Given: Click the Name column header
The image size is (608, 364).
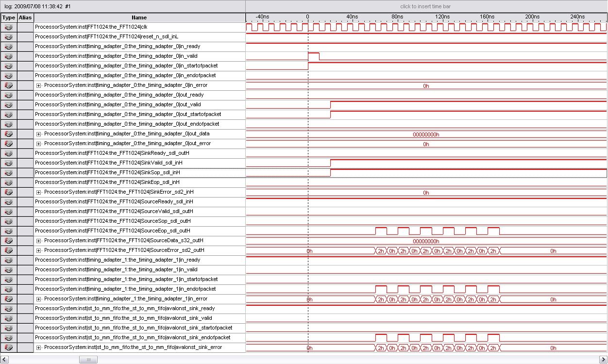Looking at the screenshot, I should 139,17.
